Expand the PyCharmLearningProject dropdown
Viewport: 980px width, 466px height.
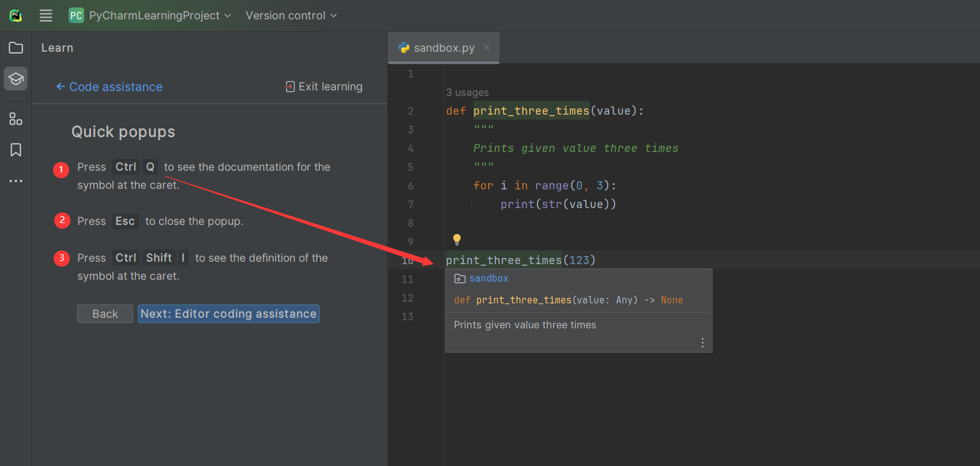click(160, 16)
